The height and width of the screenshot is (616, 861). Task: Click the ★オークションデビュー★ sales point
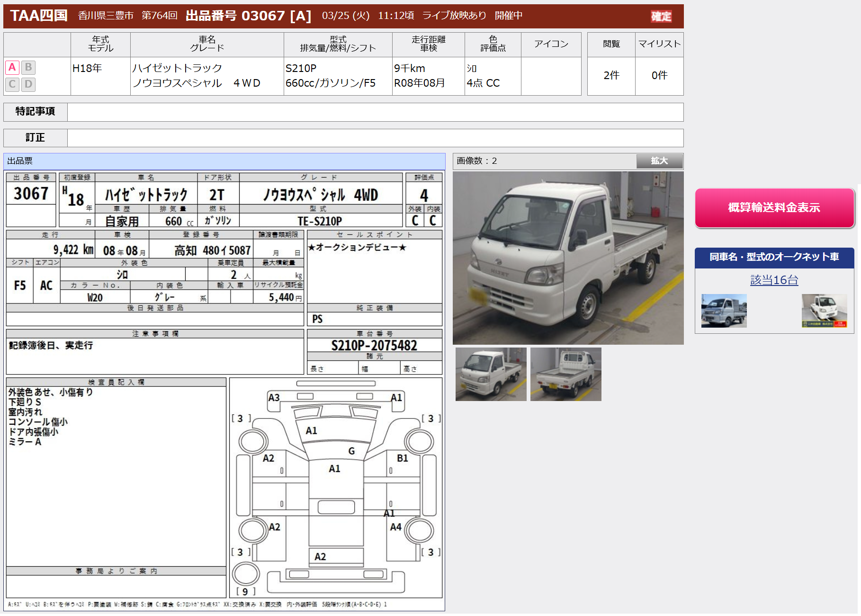coord(357,247)
